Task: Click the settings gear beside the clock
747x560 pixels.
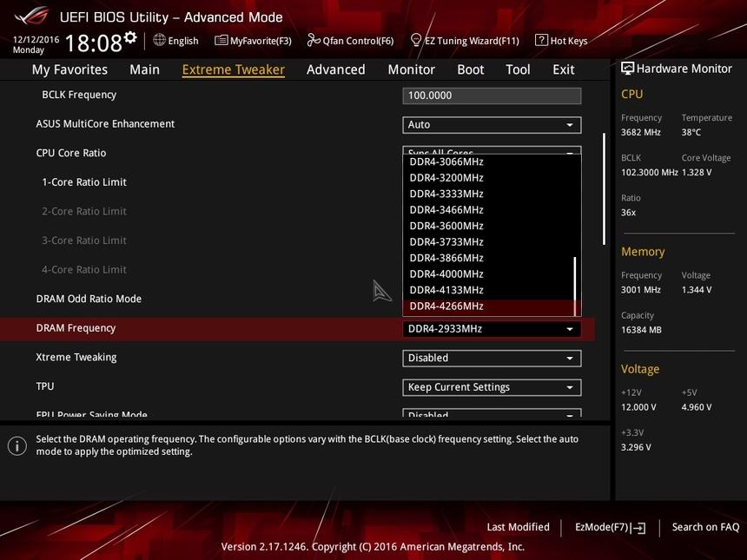Action: [x=130, y=36]
